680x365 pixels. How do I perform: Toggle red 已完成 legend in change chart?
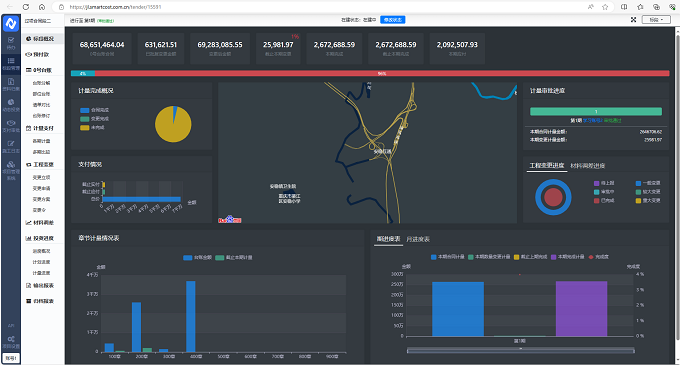tap(604, 200)
